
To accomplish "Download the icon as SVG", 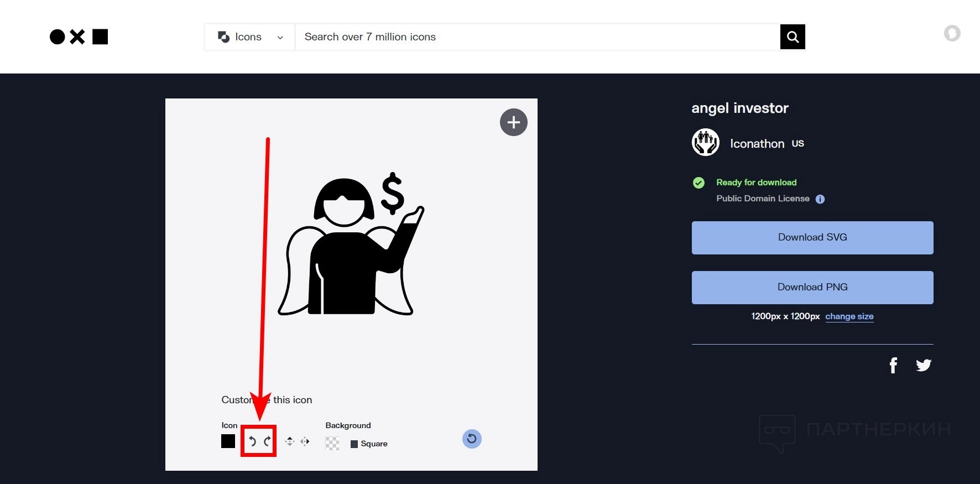I will coord(812,238).
